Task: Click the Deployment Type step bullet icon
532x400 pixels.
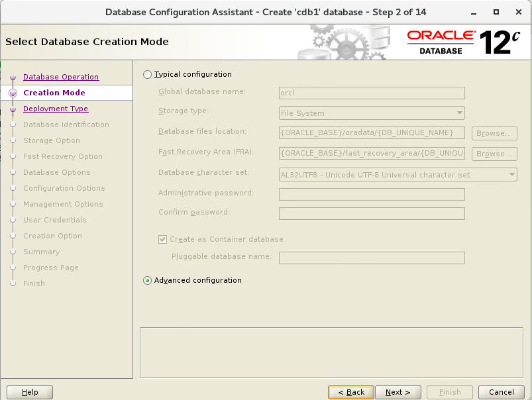Action: tap(13, 109)
